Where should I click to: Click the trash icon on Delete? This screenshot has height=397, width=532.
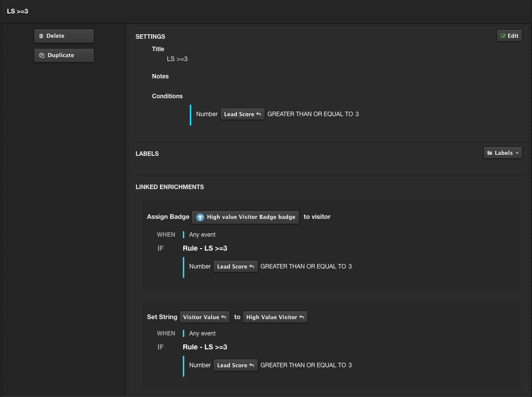coord(41,36)
